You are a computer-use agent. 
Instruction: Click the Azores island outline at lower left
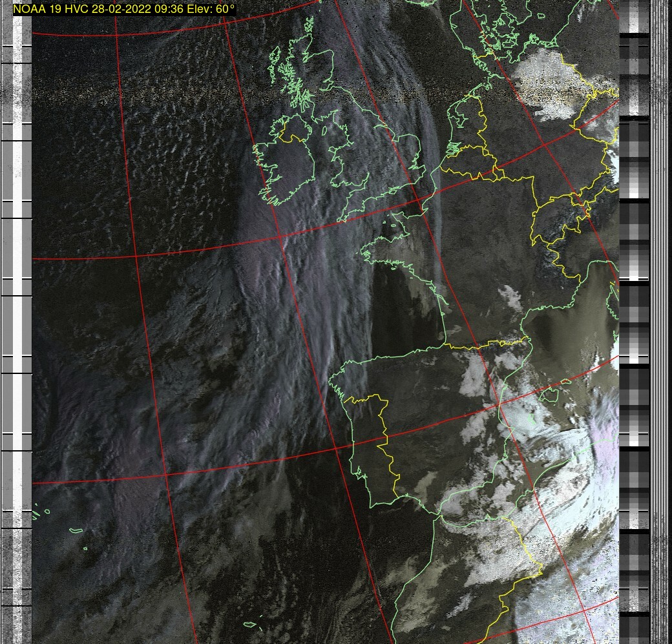click(x=76, y=530)
